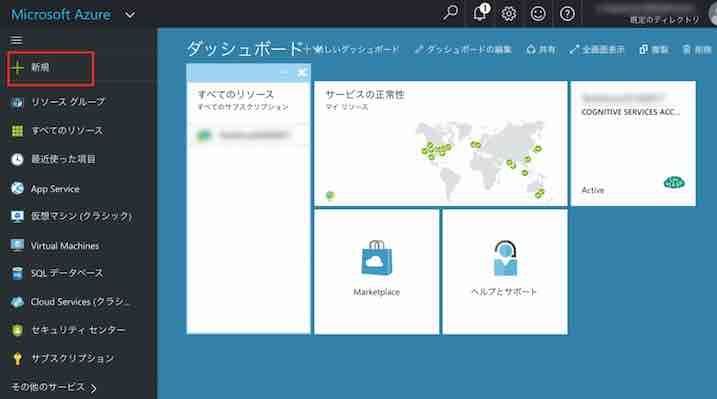Click the 新規 (New) plus button
Viewport: 717px width, 399px height.
click(x=51, y=69)
